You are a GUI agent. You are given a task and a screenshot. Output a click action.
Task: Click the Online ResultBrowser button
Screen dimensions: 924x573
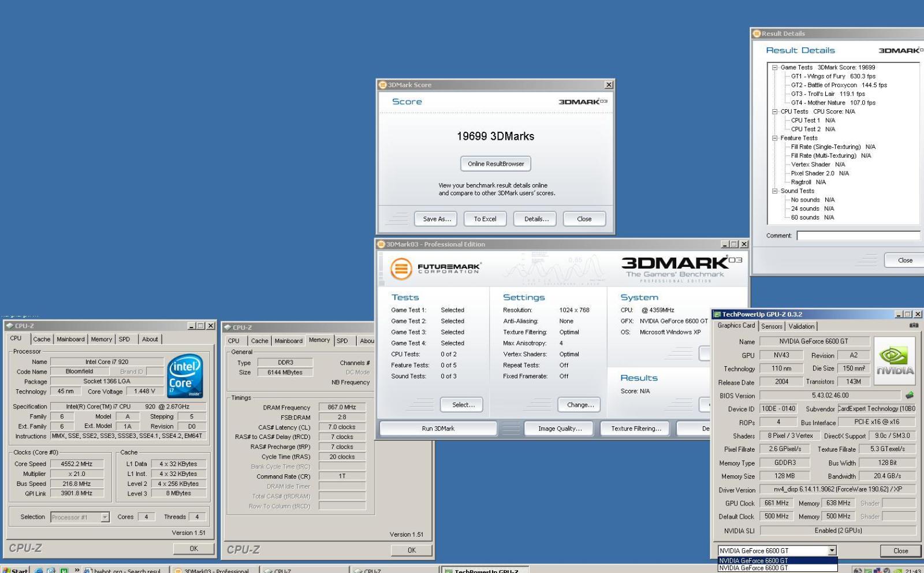point(495,163)
